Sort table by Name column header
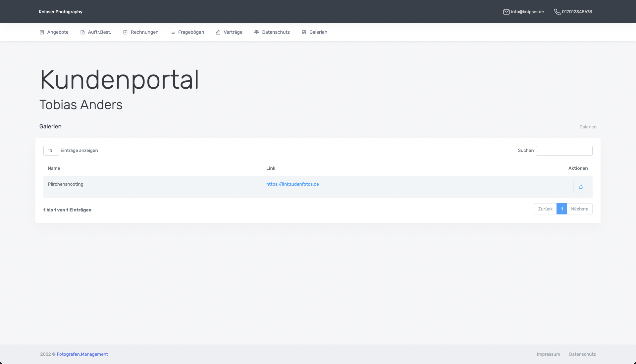The image size is (636, 364). click(54, 168)
